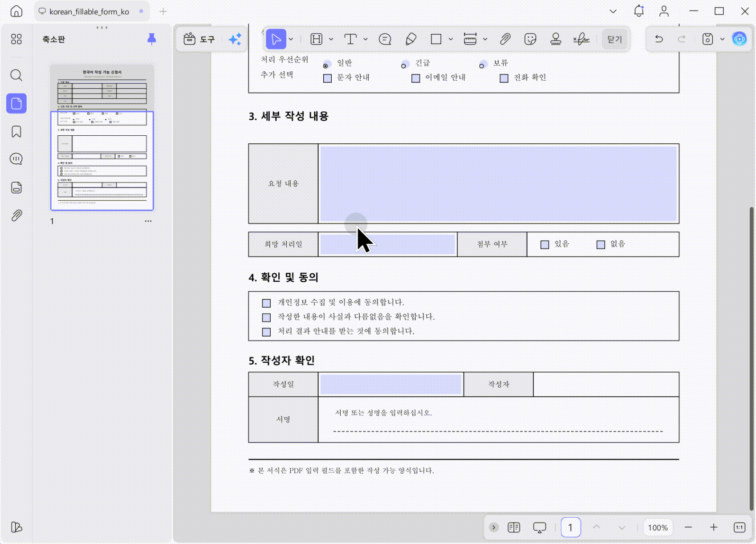Check the 이메일 안내 checkbox
756x544 pixels.
[x=416, y=78]
